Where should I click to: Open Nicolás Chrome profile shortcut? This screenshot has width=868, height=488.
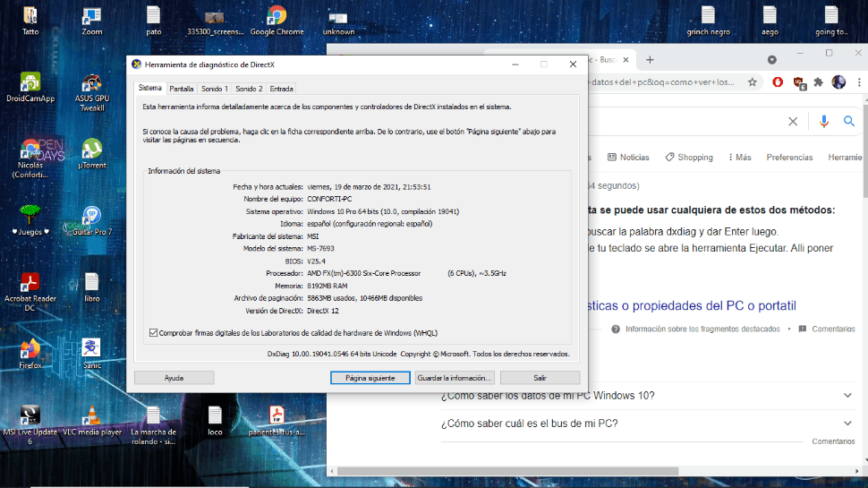[30, 159]
